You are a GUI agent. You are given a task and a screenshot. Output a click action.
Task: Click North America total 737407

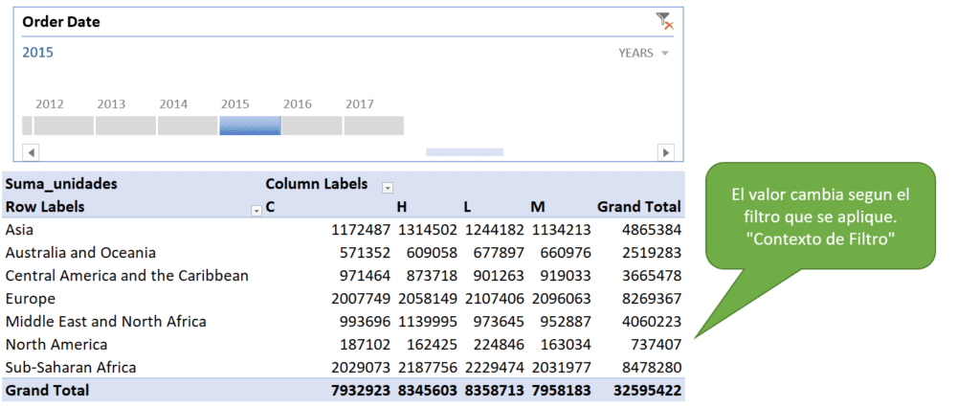click(656, 344)
